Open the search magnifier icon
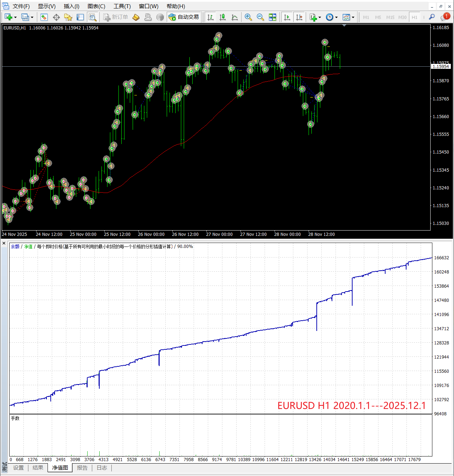454x476 pixels. coord(432,17)
